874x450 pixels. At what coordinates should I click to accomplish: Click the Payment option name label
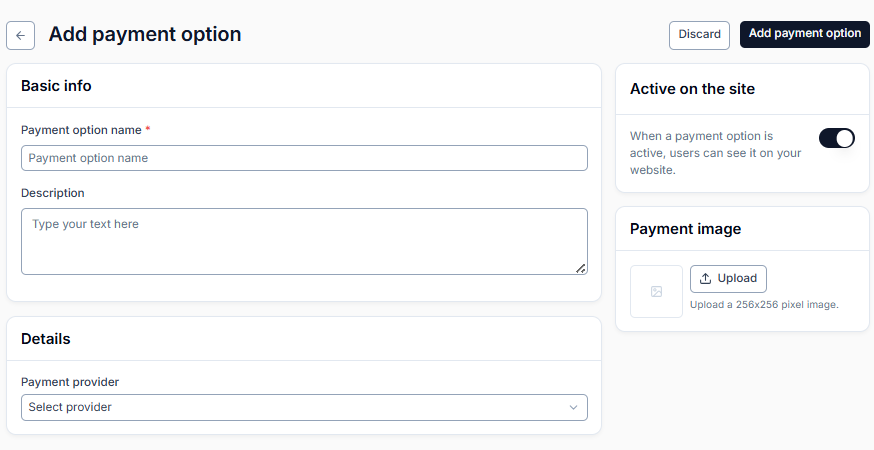(81, 130)
